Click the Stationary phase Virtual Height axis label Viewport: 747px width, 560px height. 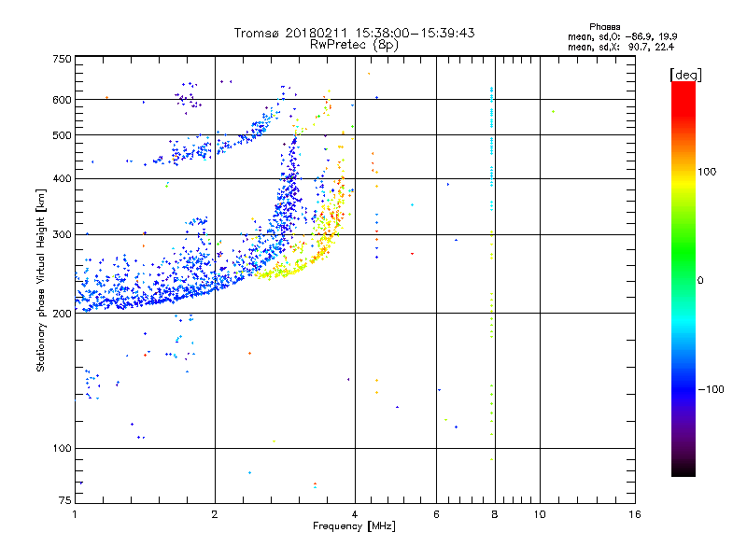click(41, 280)
